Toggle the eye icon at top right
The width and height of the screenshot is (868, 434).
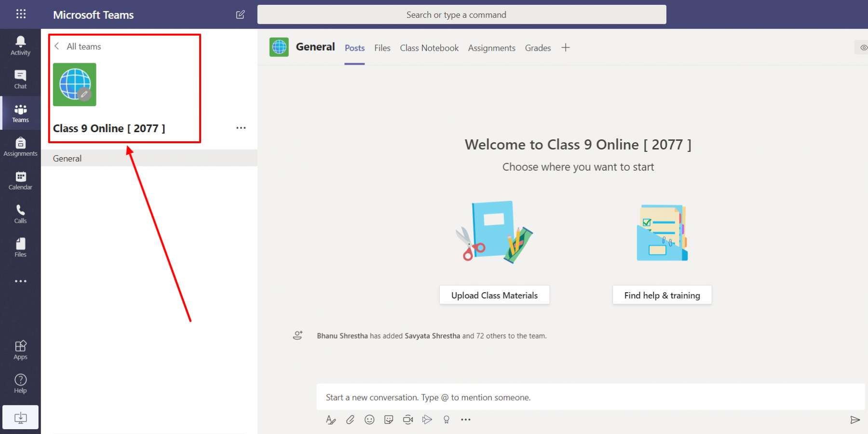[x=863, y=47]
